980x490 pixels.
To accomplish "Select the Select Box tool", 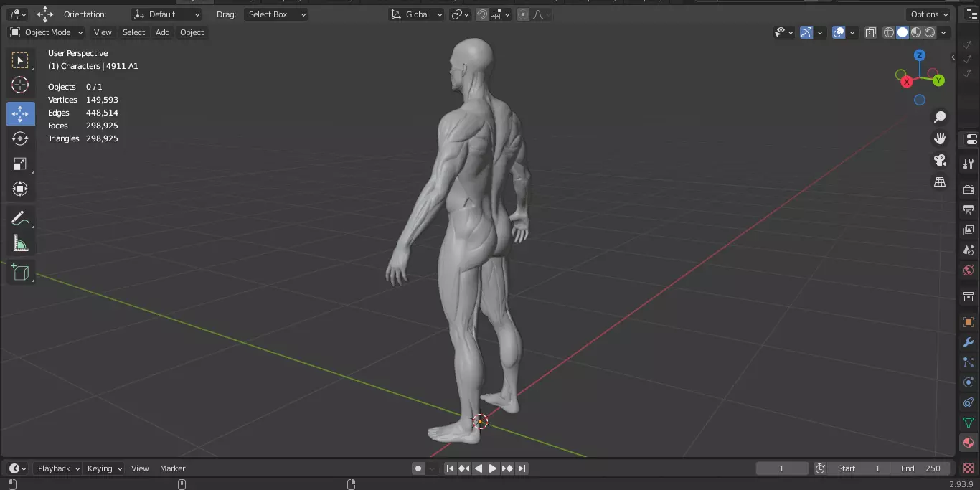I will click(20, 60).
